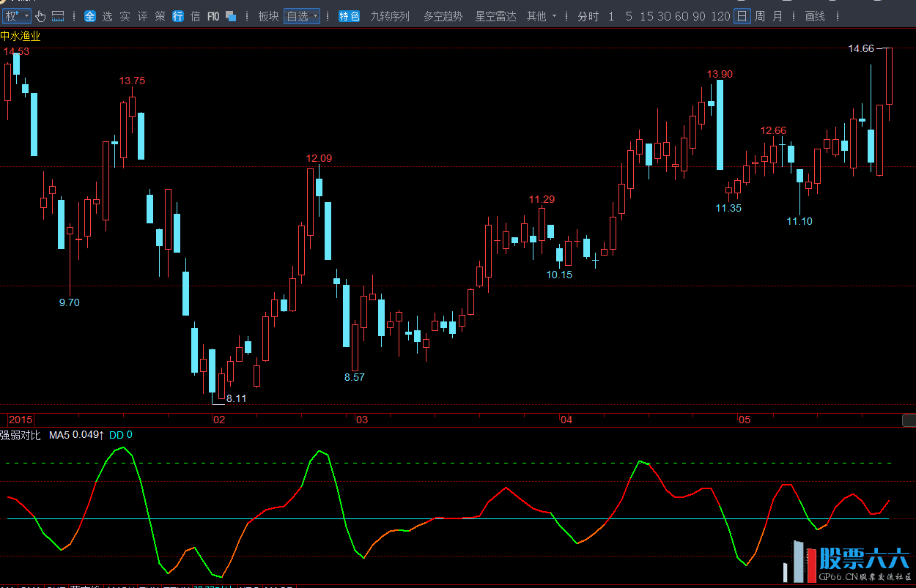The image size is (916, 588).
Task: Click the overlapping windows icon
Action: coord(231,16)
